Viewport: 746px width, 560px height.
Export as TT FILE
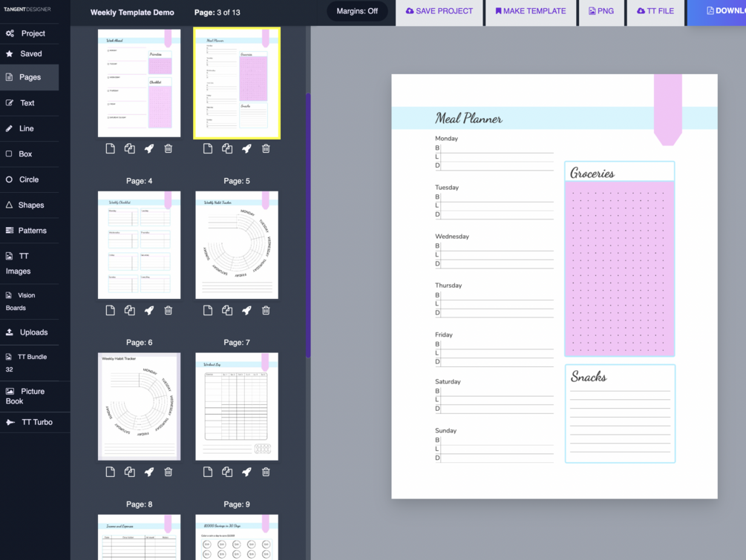pyautogui.click(x=655, y=11)
